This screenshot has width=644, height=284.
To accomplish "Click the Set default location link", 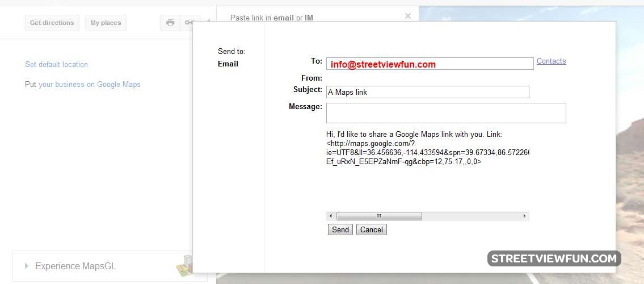I will 56,65.
